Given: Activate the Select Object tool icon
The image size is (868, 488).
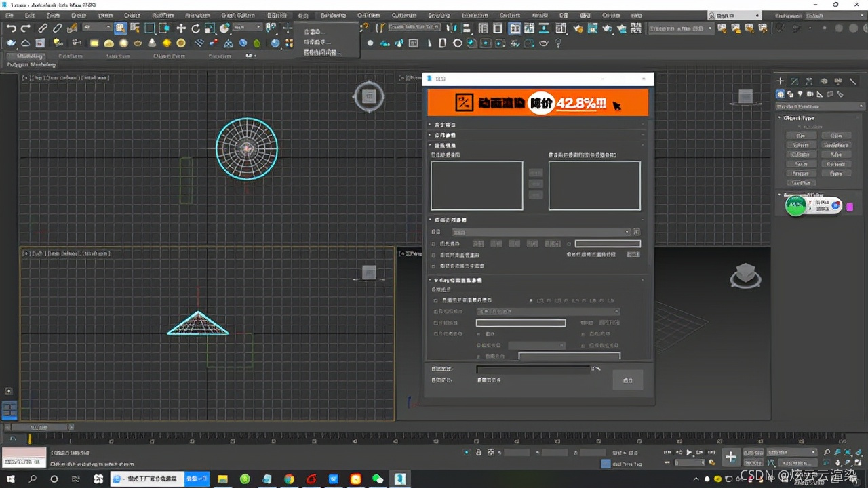Looking at the screenshot, I should tap(120, 28).
